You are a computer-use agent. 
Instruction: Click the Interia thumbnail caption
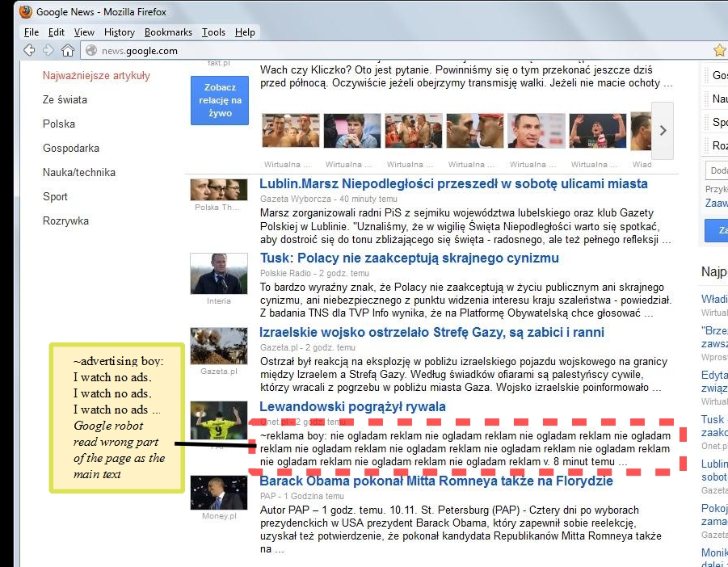219,301
